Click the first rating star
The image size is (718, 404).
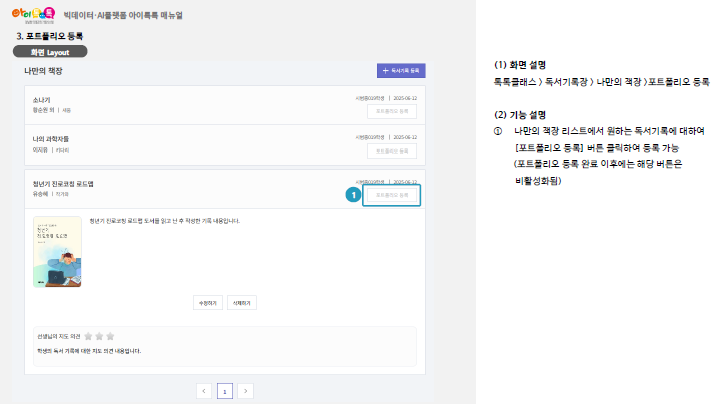[88, 336]
